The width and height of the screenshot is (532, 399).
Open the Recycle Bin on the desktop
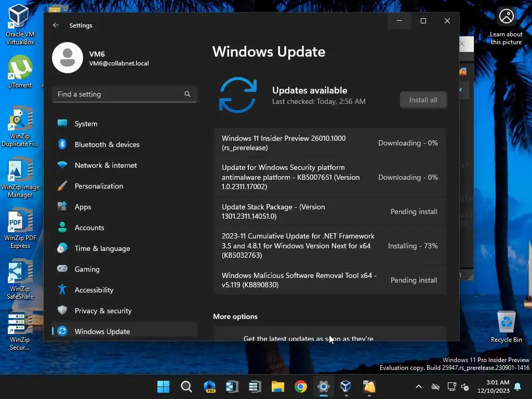pyautogui.click(x=506, y=327)
